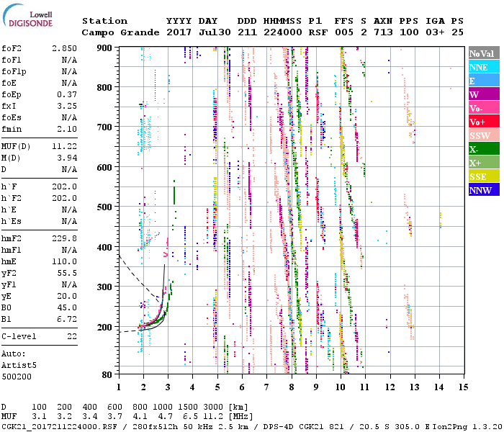This screenshot has height=432, width=504.
Task: Click the SSW pink legend entry
Action: [483, 135]
